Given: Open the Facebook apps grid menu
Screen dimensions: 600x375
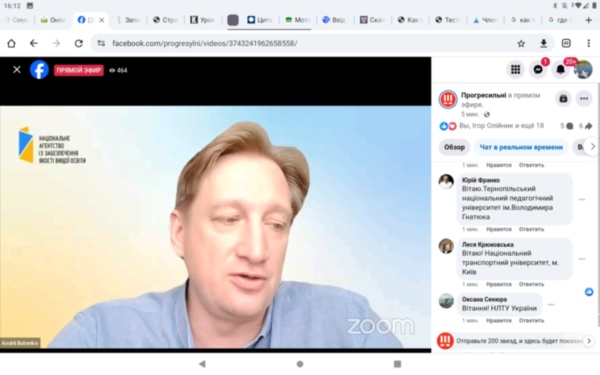Looking at the screenshot, I should tap(515, 69).
